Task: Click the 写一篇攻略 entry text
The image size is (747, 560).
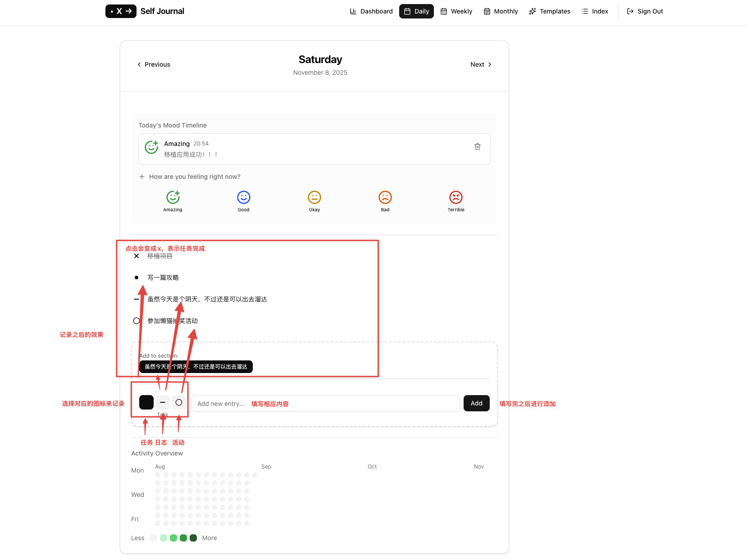Action: 163,278
